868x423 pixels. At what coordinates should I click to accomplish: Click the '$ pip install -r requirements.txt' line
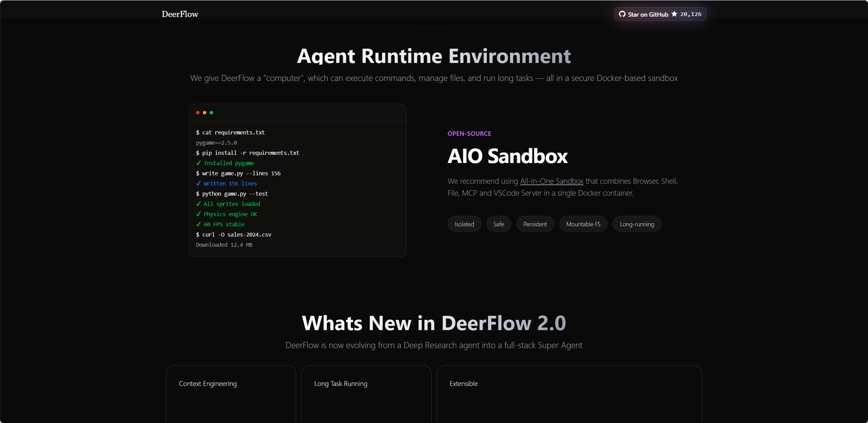(247, 153)
